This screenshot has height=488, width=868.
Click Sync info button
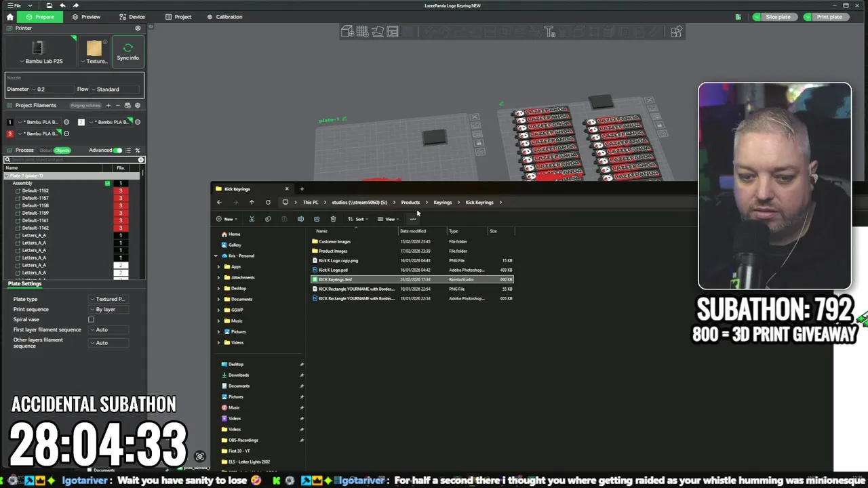point(128,52)
